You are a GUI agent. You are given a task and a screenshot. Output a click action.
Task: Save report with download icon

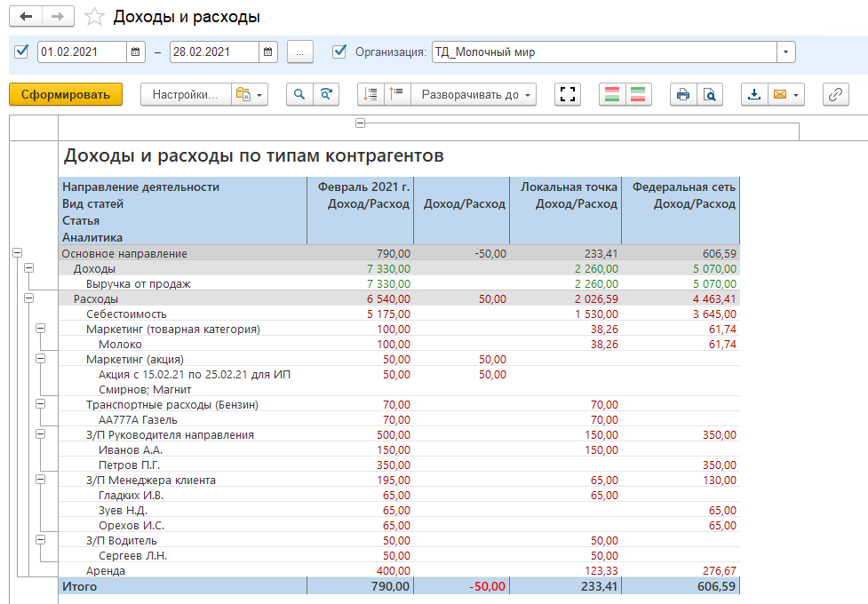coord(754,94)
